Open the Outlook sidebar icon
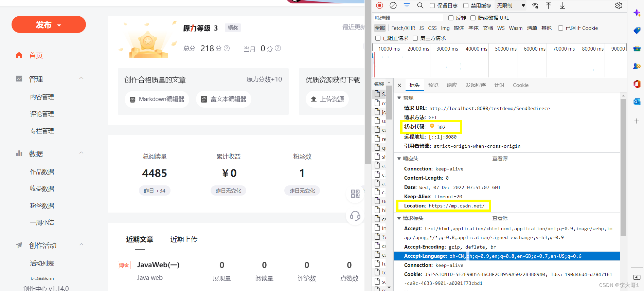The width and height of the screenshot is (644, 291). [x=637, y=102]
